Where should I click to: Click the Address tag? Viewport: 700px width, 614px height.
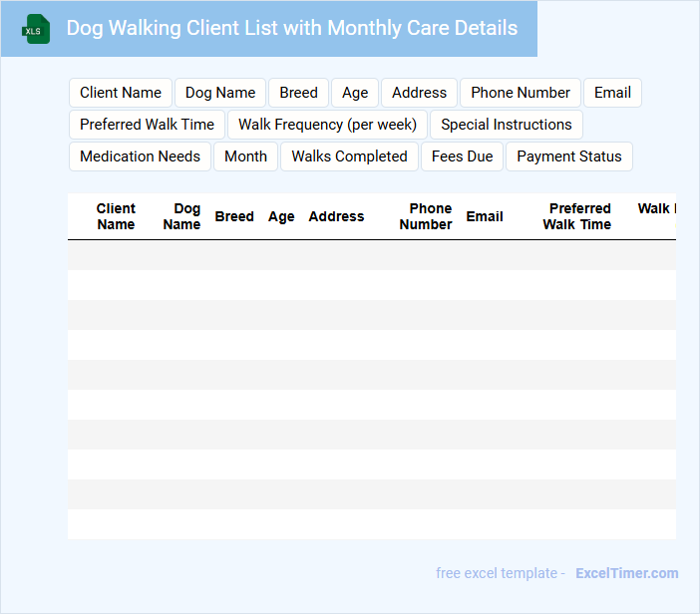[x=419, y=93]
